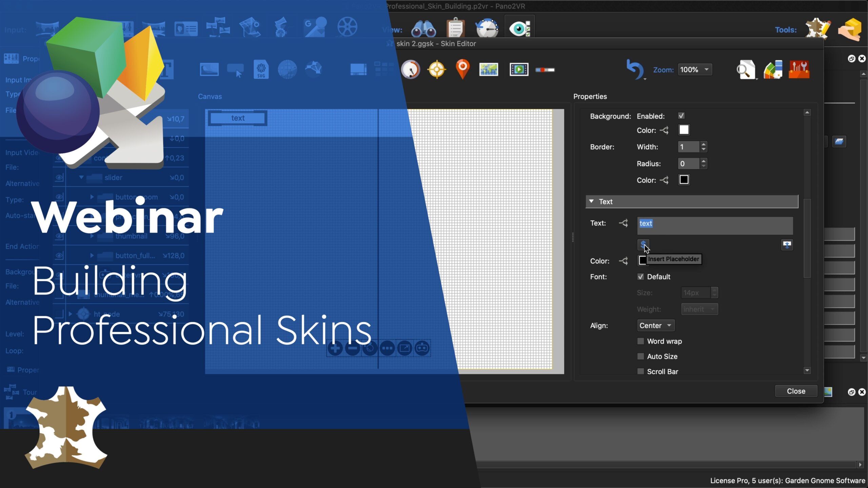The height and width of the screenshot is (488, 868).
Task: Disable the Background Enabled checkbox
Action: coord(681,116)
